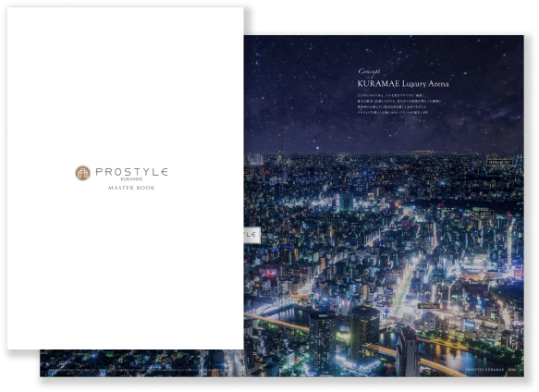Screen dimensions: 539x392
Task: Click the ASAKUSA location label
Action: pos(429,306)
